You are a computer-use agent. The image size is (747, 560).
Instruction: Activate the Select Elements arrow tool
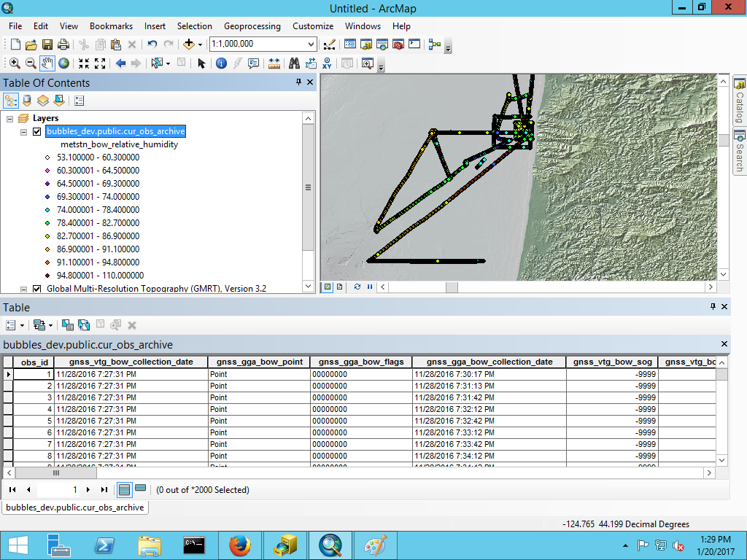click(201, 63)
